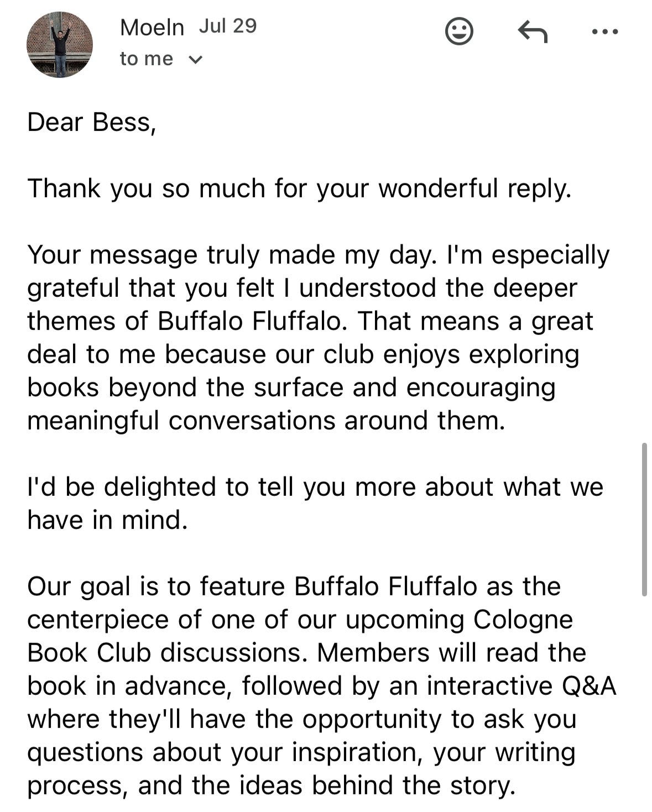Screen dimensions: 652x812
Task: Tap the "meaningful conversations around them" line
Action: pos(266,421)
